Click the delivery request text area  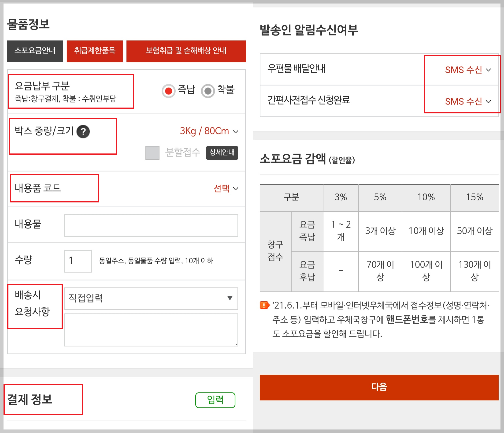151,330
